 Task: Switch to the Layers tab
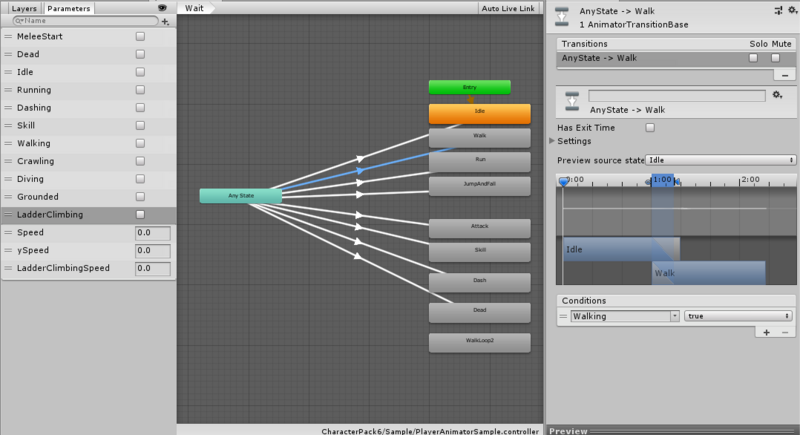coord(23,9)
